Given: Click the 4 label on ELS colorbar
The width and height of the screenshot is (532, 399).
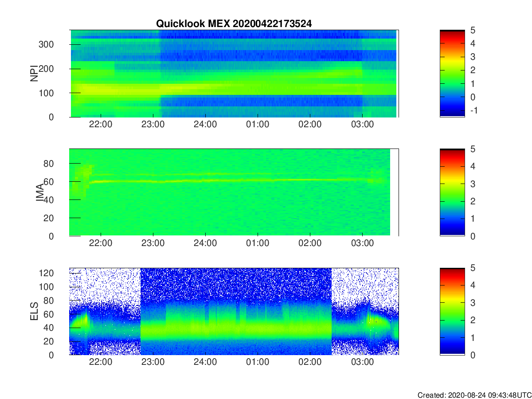Looking at the screenshot, I should tap(472, 285).
